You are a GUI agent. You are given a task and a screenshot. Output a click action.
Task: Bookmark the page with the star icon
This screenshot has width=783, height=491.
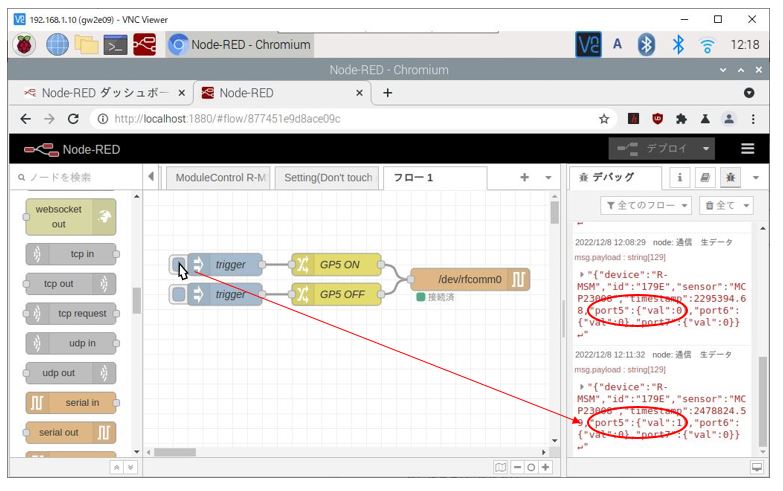pyautogui.click(x=604, y=119)
